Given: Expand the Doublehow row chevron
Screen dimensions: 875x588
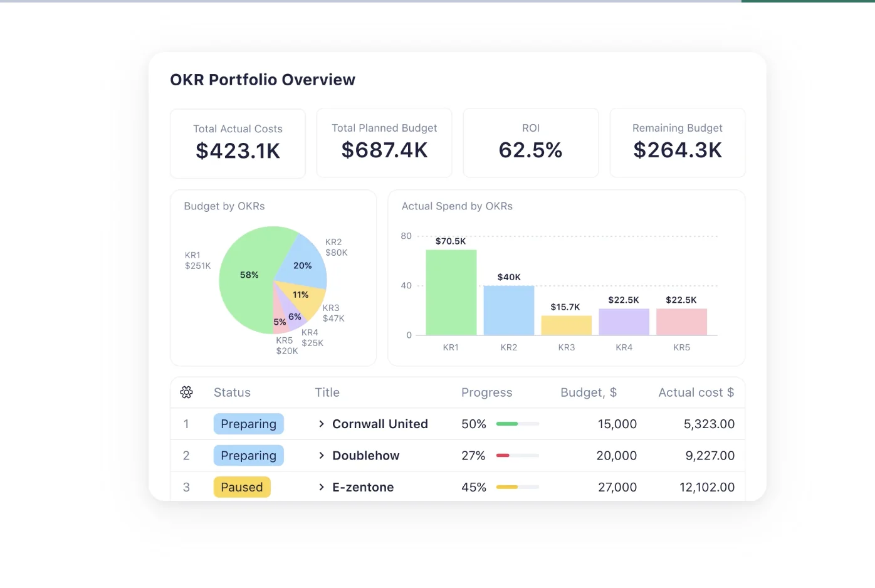Looking at the screenshot, I should click(322, 455).
